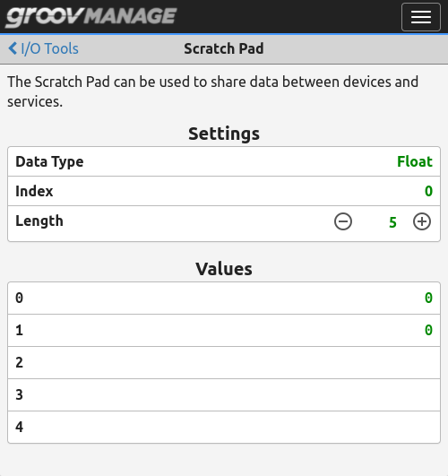Click the Scratch Pad page title
This screenshot has height=476, width=448.
[224, 48]
